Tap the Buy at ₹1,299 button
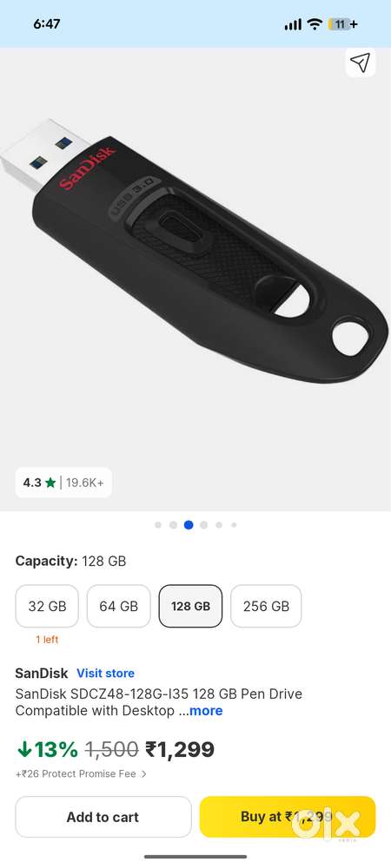 point(288,817)
